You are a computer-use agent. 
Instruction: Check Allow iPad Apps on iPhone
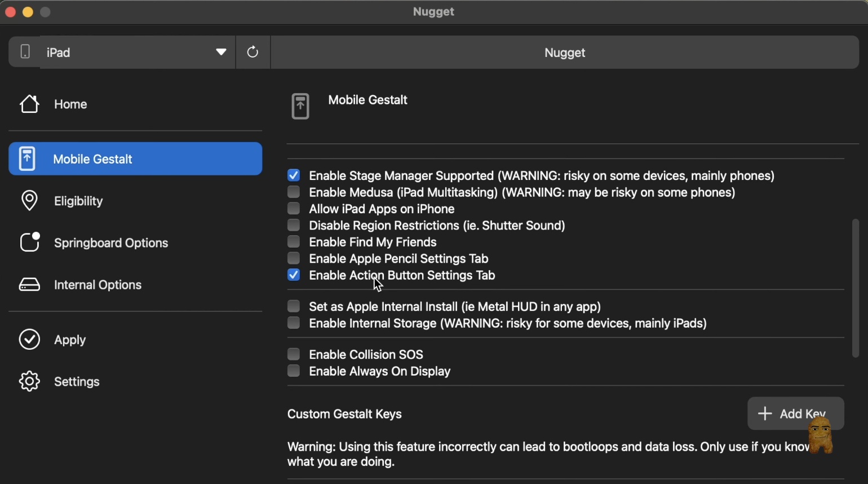pyautogui.click(x=294, y=209)
